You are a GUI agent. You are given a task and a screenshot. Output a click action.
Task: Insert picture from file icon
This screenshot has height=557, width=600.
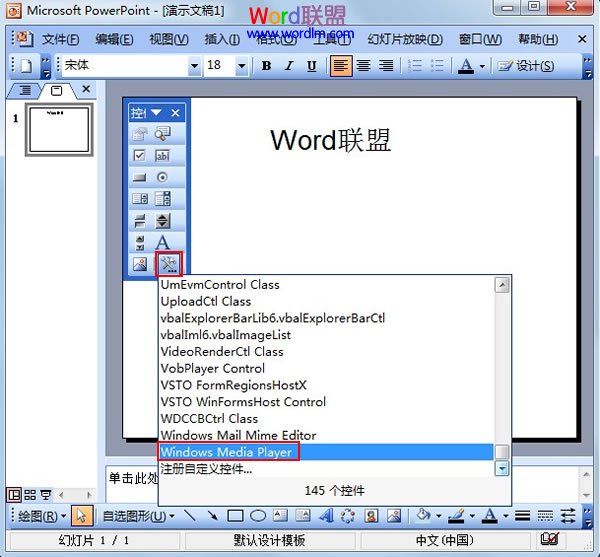click(394, 516)
